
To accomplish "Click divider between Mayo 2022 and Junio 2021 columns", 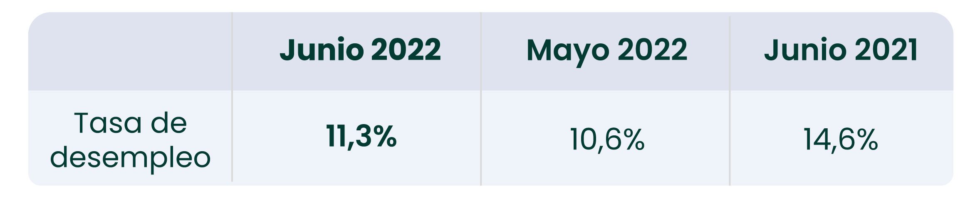I will [729, 100].
